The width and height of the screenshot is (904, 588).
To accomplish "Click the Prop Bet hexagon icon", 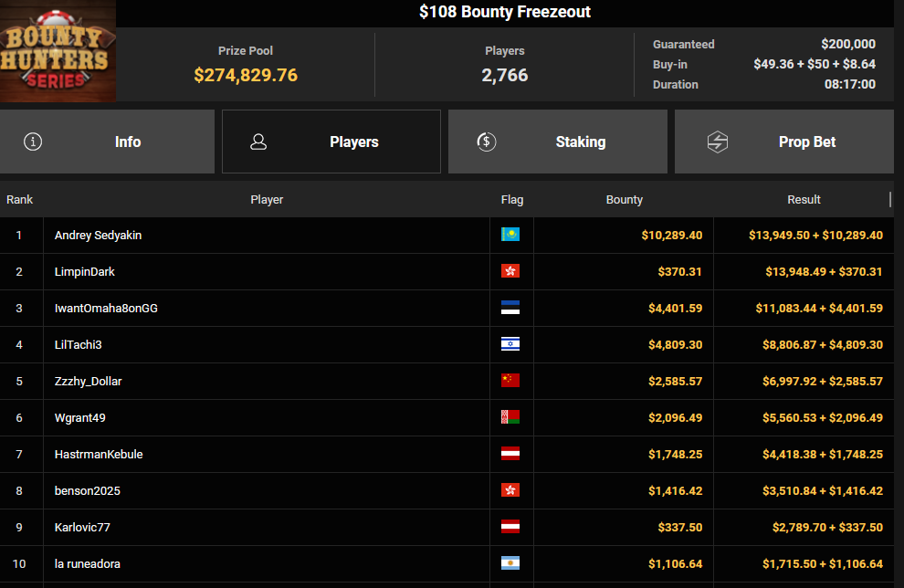I will pyautogui.click(x=718, y=142).
